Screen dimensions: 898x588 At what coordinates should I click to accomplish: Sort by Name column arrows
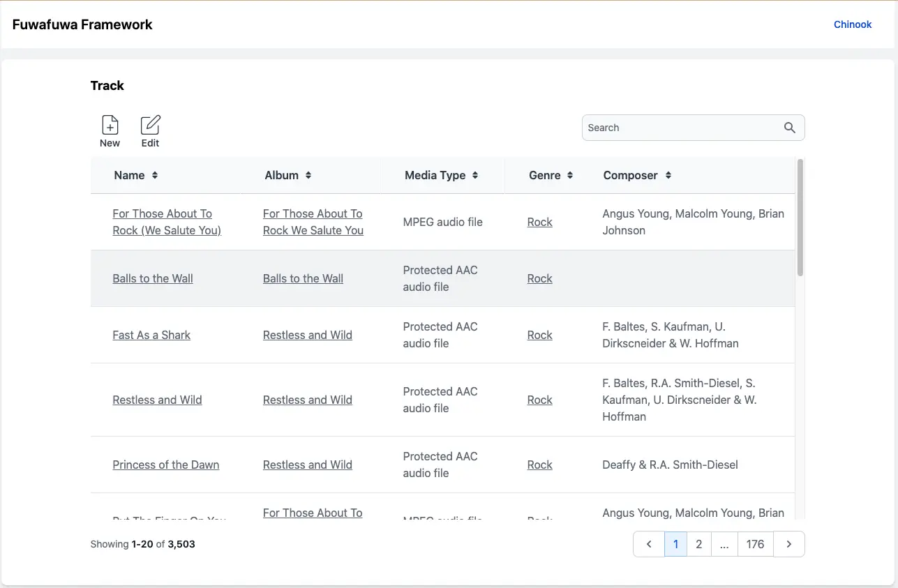point(155,176)
